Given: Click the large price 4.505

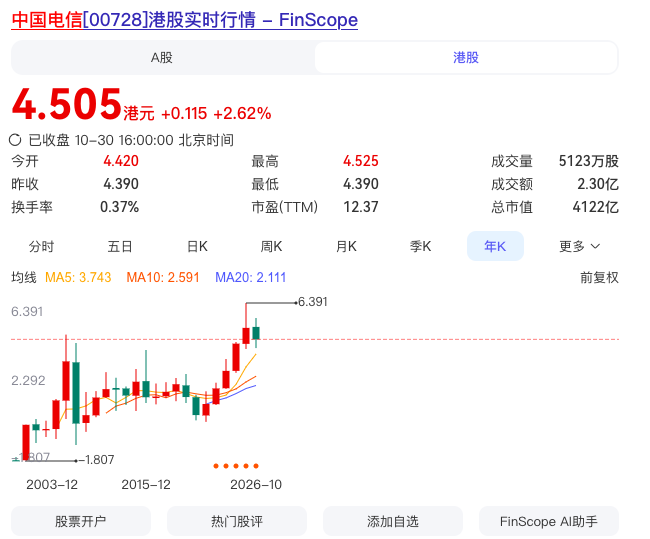Looking at the screenshot, I should click(66, 104).
